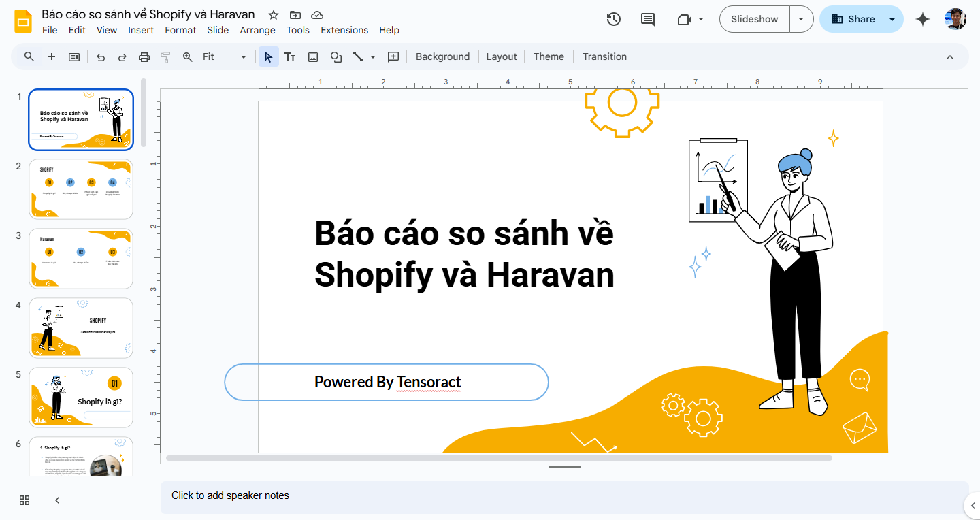Click the Layout button
The height and width of the screenshot is (520, 980).
pyautogui.click(x=502, y=57)
